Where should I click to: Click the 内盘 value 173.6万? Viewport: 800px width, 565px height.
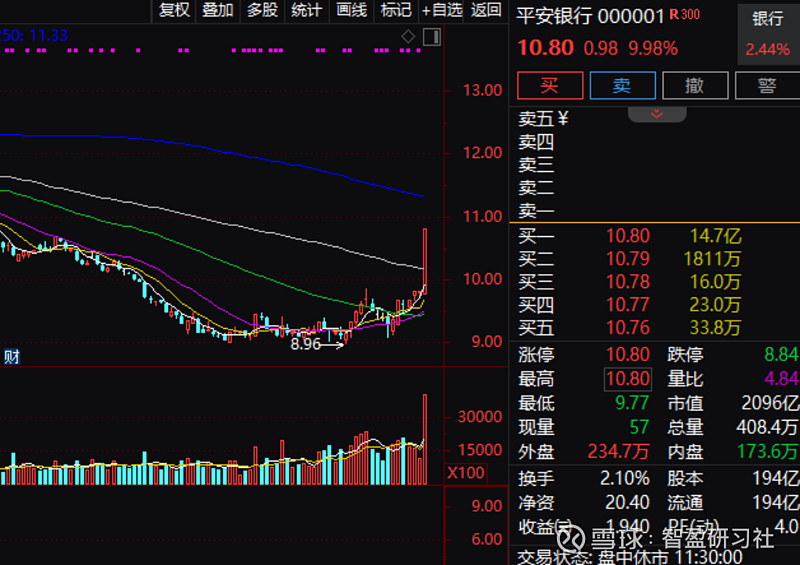click(767, 451)
